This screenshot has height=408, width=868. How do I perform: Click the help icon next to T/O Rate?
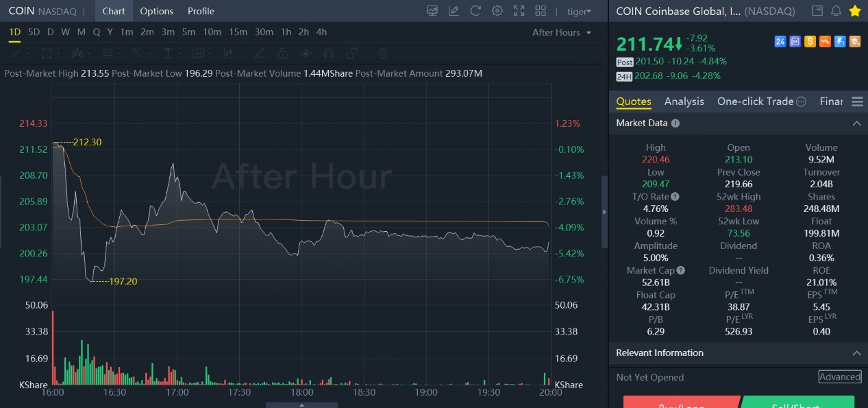coord(675,197)
